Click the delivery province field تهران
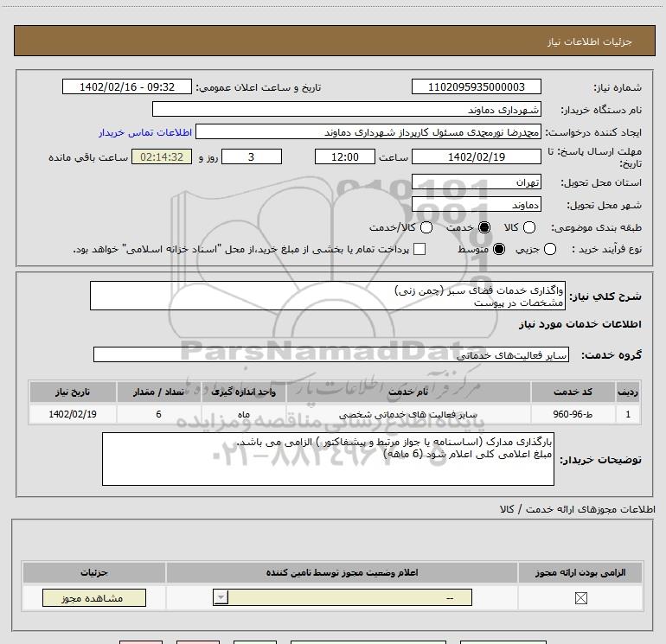The width and height of the screenshot is (666, 644). (476, 182)
